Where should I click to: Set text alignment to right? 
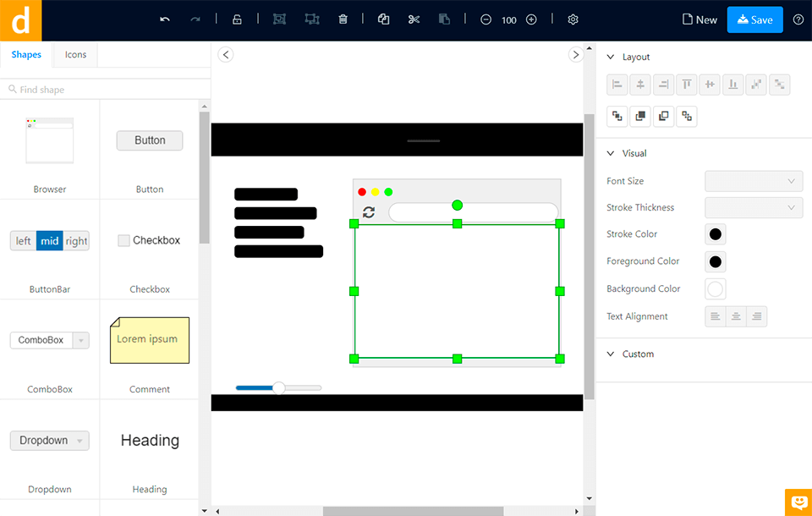(755, 316)
